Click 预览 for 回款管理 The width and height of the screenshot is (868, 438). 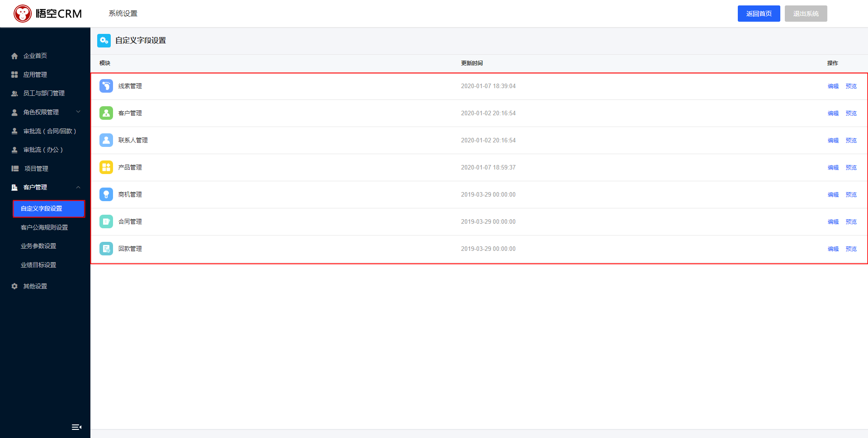(x=851, y=249)
